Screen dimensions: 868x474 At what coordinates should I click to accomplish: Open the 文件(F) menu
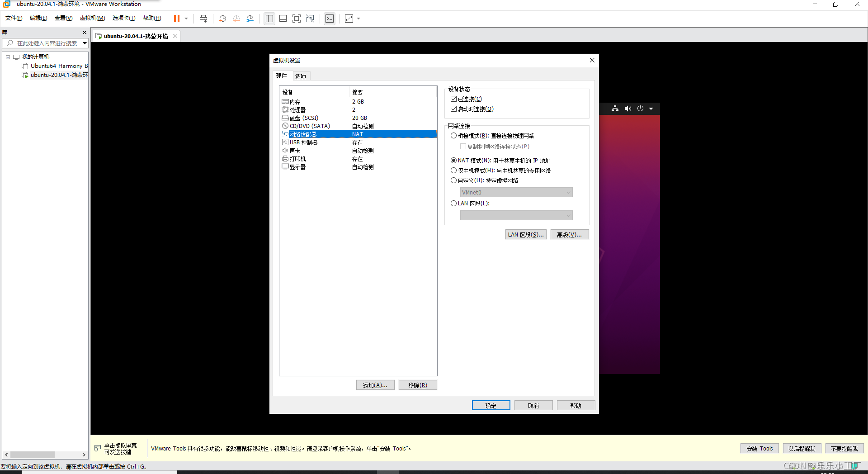pyautogui.click(x=14, y=18)
